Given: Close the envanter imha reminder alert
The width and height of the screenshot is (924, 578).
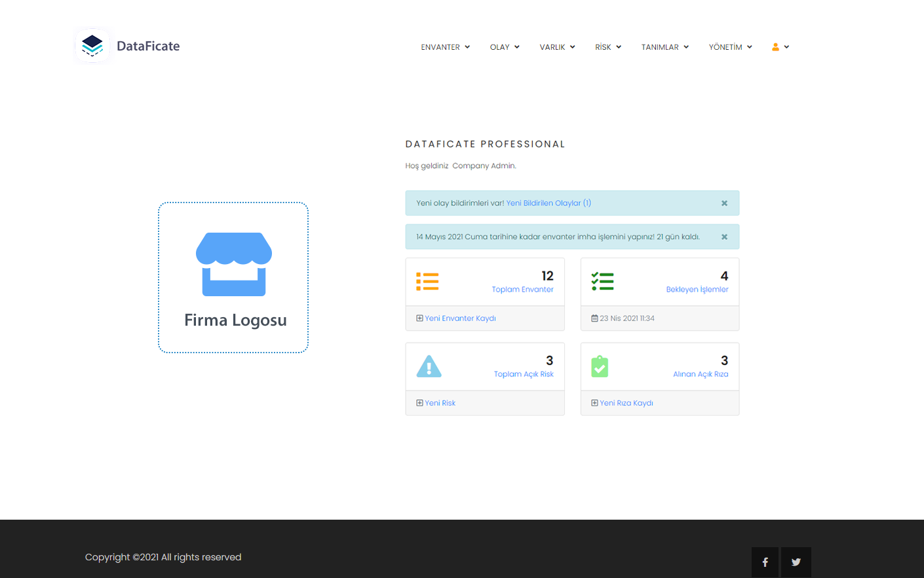Looking at the screenshot, I should (724, 237).
